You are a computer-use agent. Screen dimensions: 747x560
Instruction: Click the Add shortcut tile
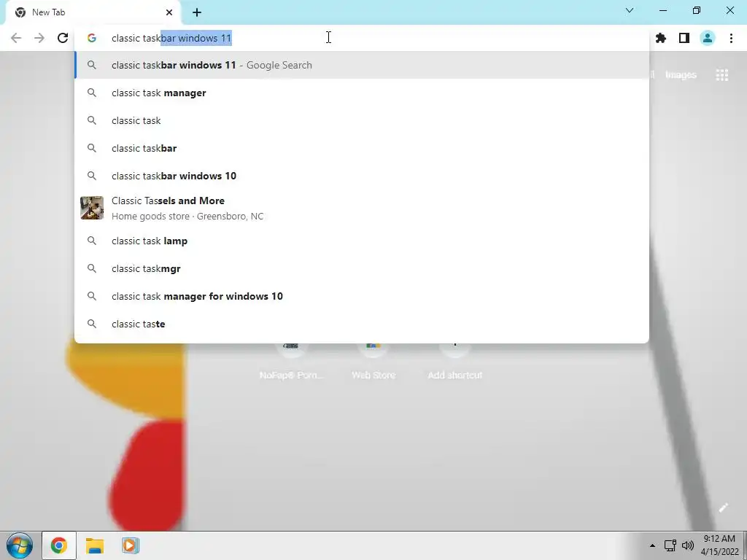tap(455, 362)
